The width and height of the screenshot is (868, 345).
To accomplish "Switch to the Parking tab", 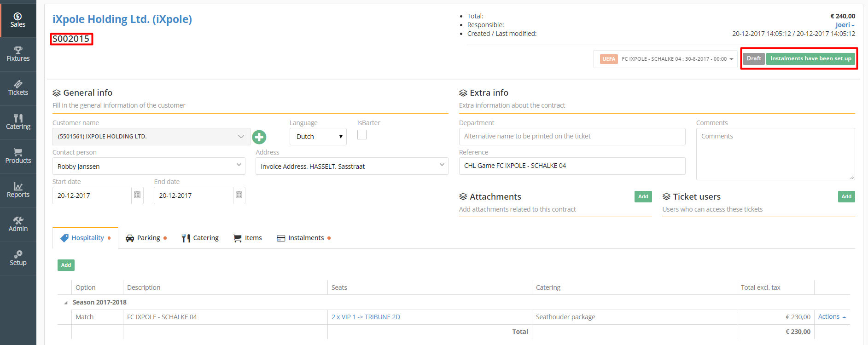I will click(x=146, y=238).
